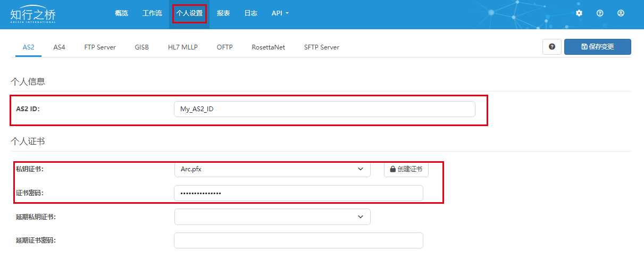Open the 工作流 menu
The image size is (644, 266).
click(152, 13)
